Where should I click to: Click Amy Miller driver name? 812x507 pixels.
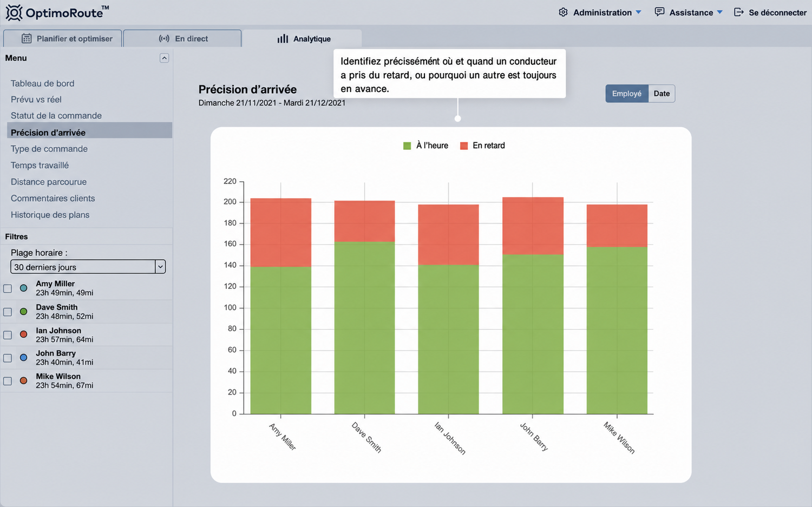55,284
